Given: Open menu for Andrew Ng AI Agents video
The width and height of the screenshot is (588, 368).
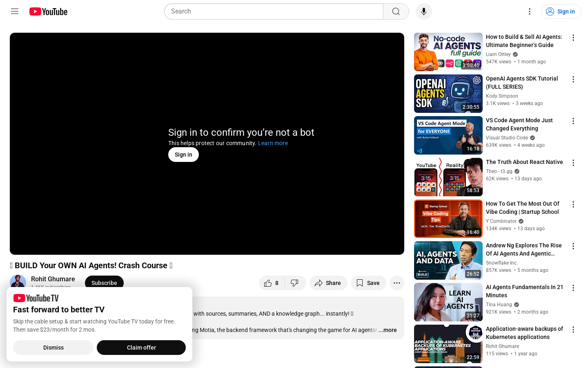Looking at the screenshot, I should coord(573,246).
